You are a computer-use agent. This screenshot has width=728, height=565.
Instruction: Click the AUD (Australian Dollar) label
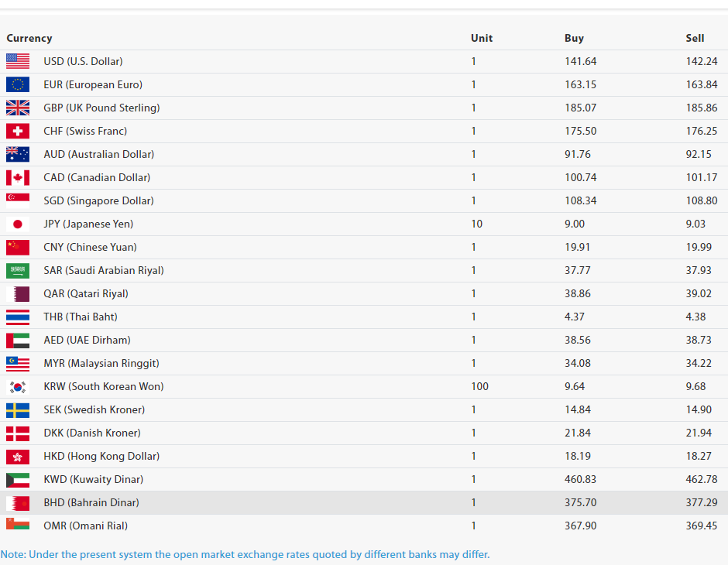pos(98,154)
